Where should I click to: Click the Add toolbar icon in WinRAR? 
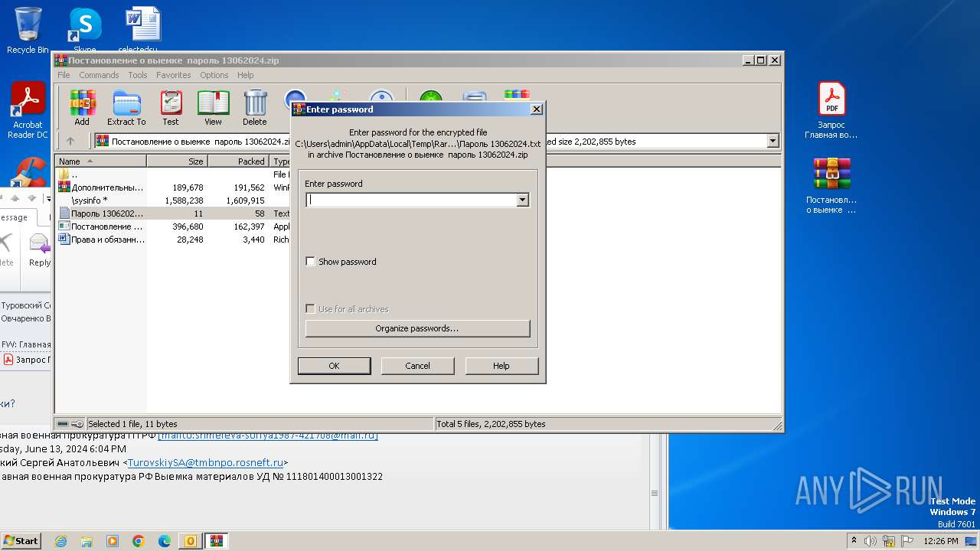tap(82, 107)
